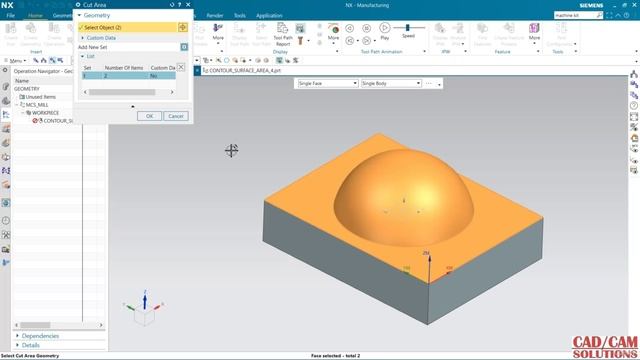This screenshot has width=640, height=360.
Task: Switch to Machine Tool View icon
Action: 44,60
